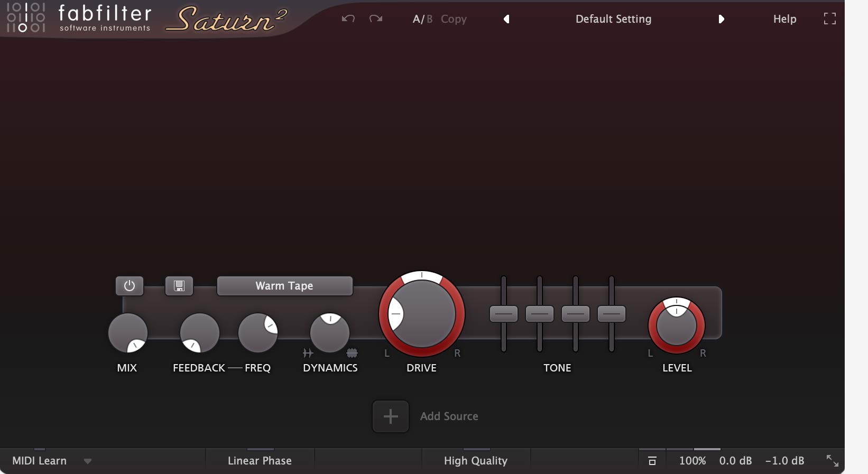Click the Copy button

[x=454, y=19]
